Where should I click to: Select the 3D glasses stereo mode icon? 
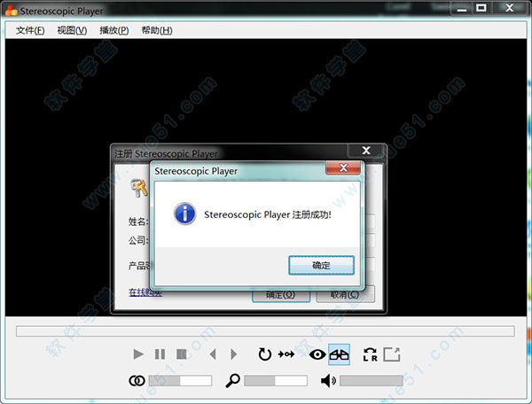[339, 354]
